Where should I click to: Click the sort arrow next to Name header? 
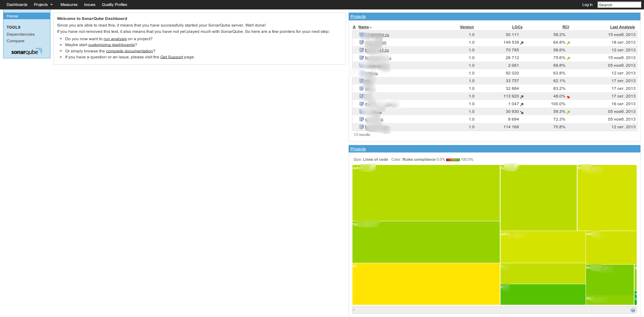(371, 27)
